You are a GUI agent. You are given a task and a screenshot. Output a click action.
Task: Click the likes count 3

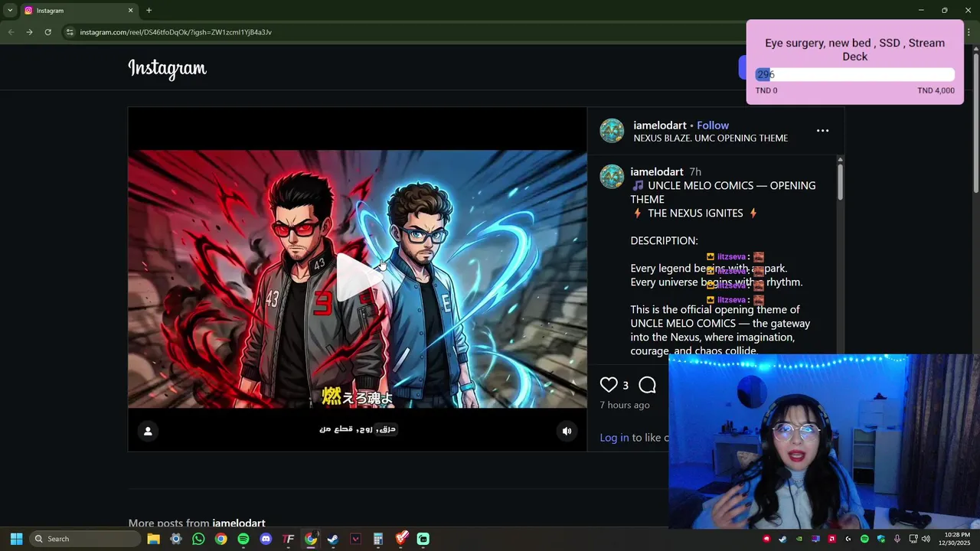point(626,386)
